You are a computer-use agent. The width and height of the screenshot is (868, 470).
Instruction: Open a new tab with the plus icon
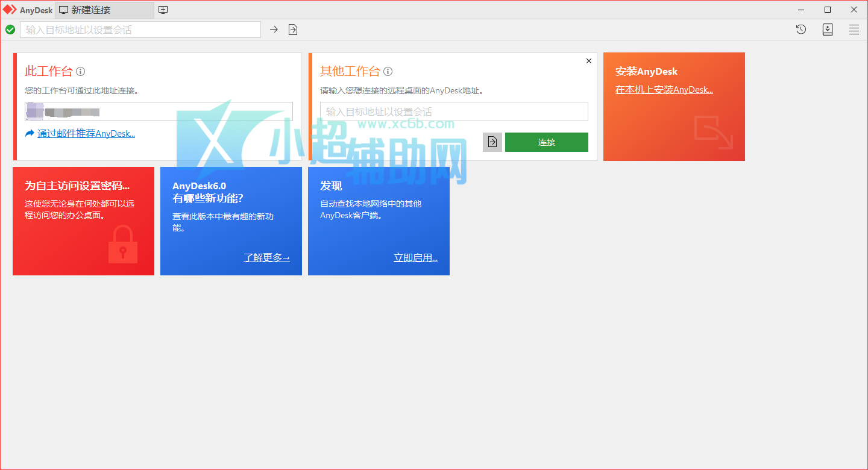[163, 10]
